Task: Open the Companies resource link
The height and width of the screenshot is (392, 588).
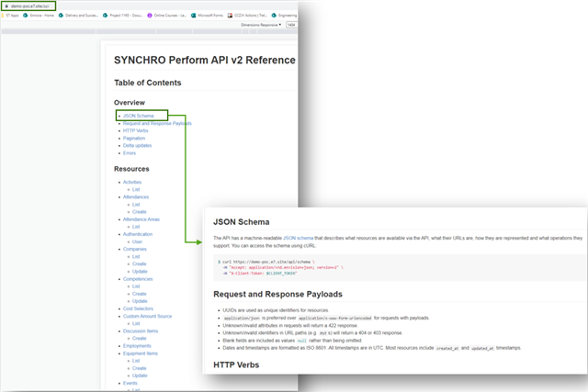Action: click(135, 249)
